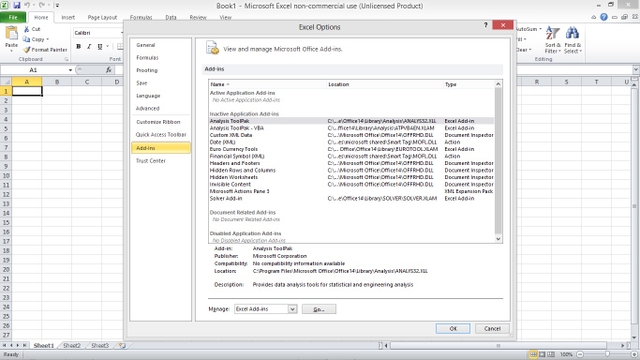Click OK in Excel Options dialog
640x360 pixels.
point(453,329)
